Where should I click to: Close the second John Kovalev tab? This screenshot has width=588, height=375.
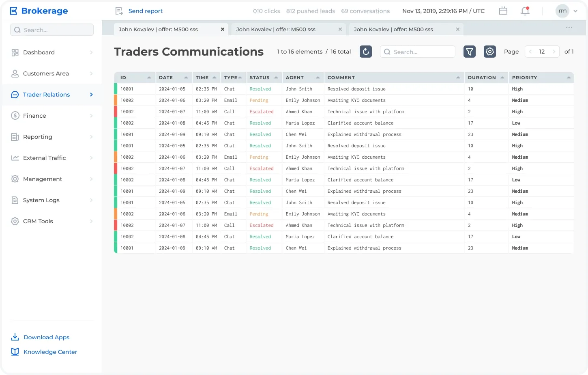340,29
